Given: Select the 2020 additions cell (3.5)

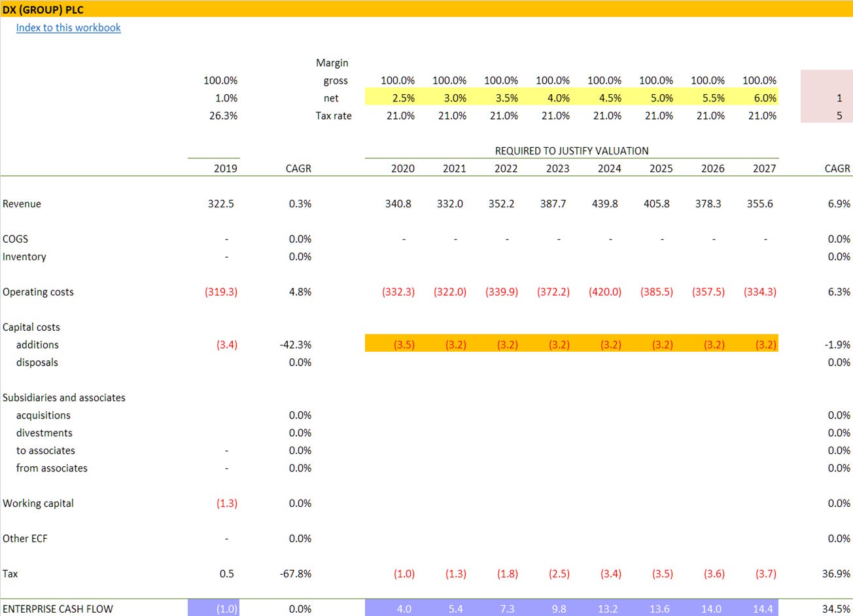Looking at the screenshot, I should point(404,345).
